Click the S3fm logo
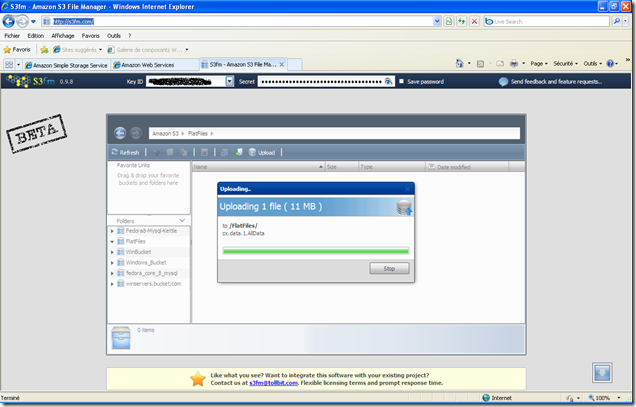This screenshot has height=407, width=636. click(30, 81)
